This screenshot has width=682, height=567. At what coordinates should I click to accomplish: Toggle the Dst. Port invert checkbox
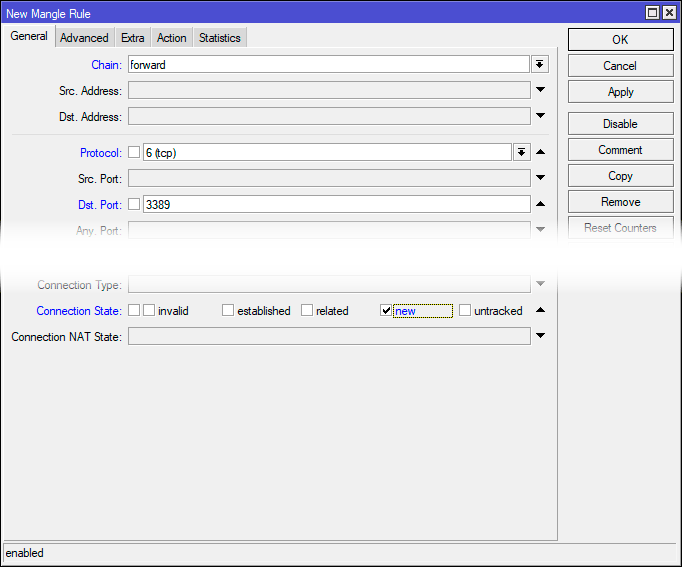(x=134, y=204)
